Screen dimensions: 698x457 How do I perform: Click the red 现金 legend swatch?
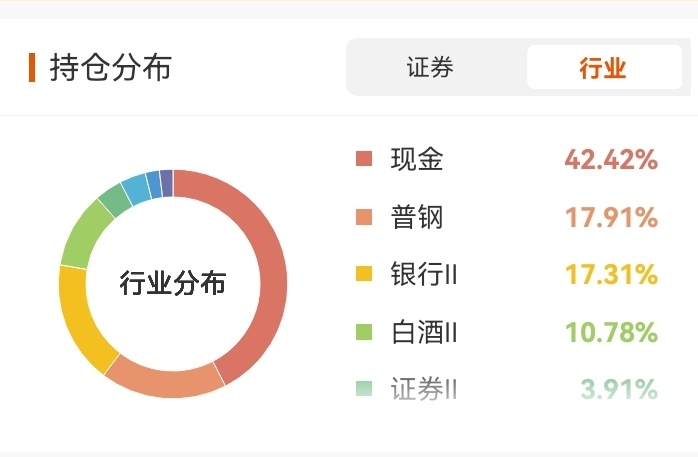click(363, 159)
